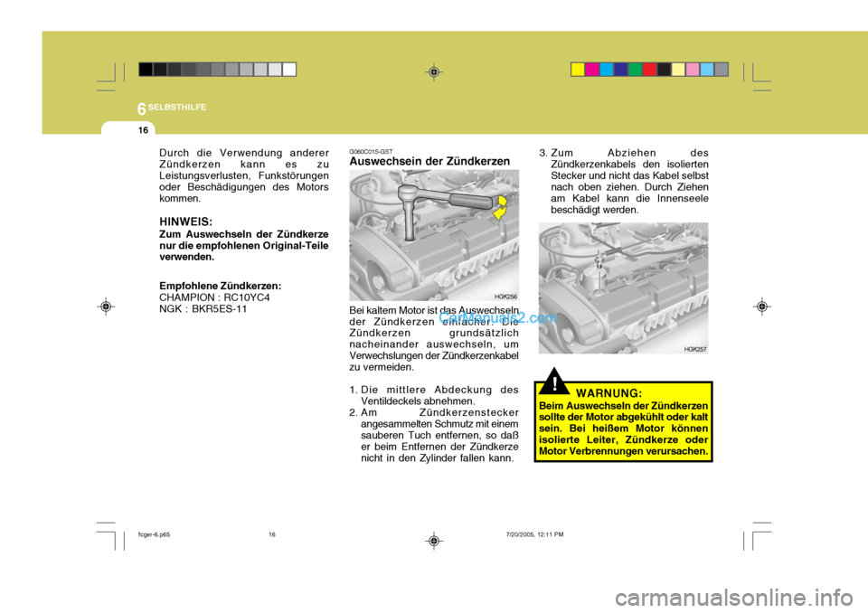Click the figure label "HGK257"
This screenshot has width=868, height=613.
(x=695, y=349)
